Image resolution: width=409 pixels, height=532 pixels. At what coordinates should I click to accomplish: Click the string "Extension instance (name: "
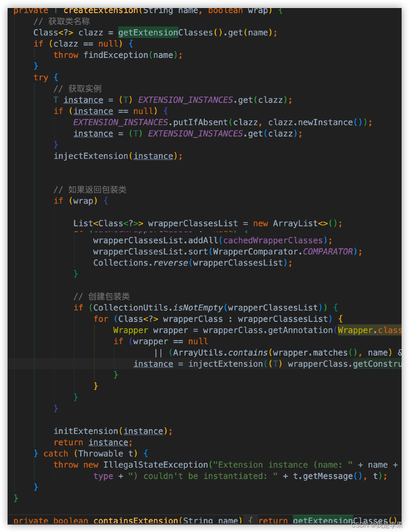[x=283, y=465]
